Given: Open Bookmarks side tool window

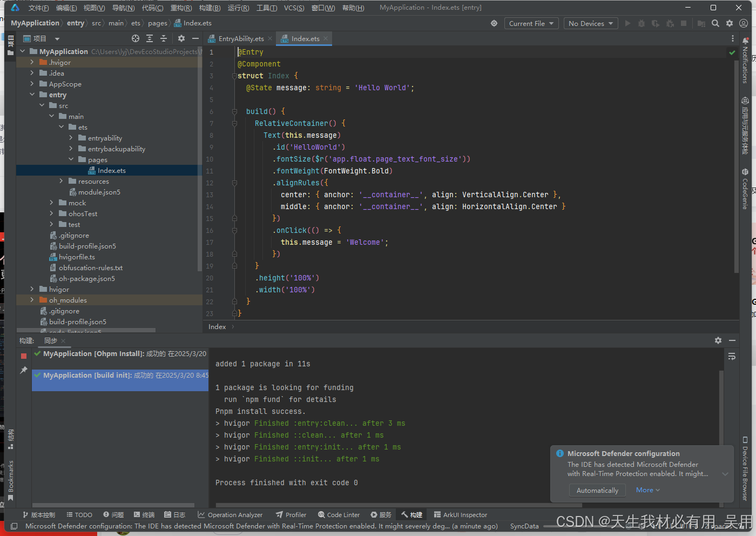Looking at the screenshot, I should click(x=10, y=480).
